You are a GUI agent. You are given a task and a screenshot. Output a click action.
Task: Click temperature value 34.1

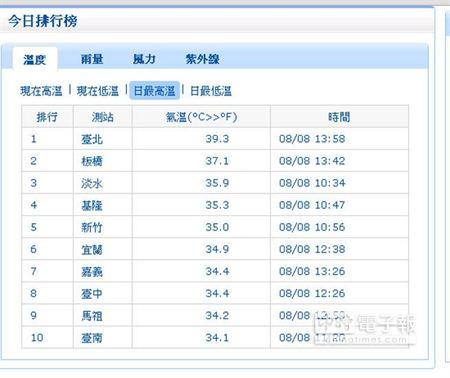[217, 337]
